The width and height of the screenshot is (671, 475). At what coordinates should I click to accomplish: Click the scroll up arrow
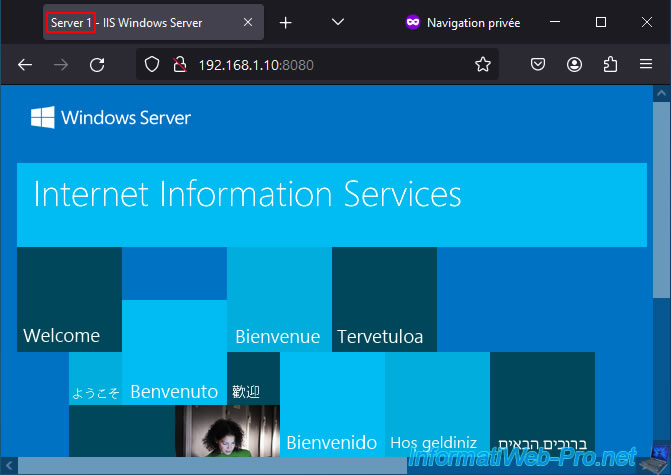coord(662,93)
